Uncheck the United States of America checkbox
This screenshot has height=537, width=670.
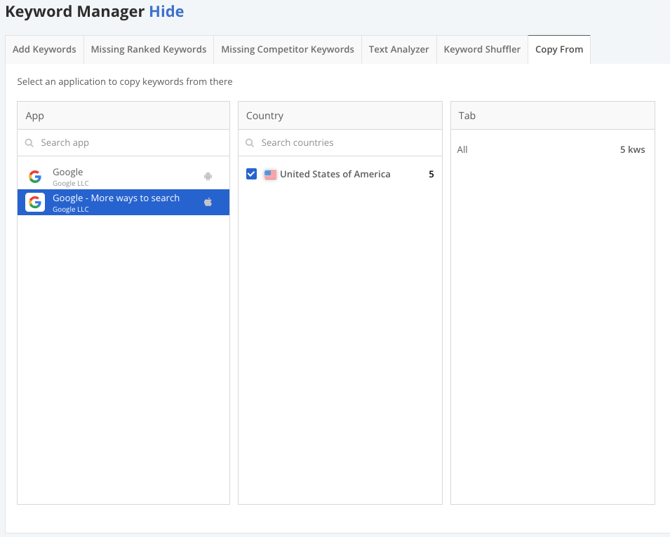click(251, 174)
